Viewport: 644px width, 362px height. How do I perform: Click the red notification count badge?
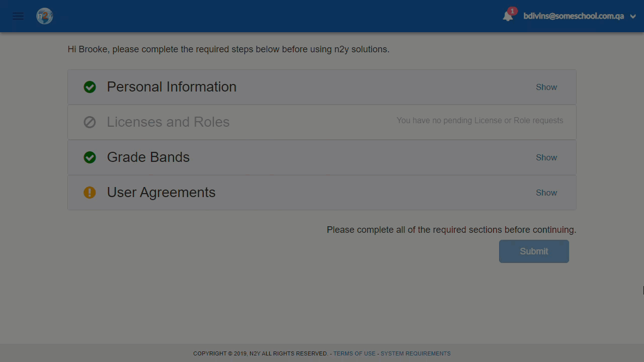click(x=512, y=11)
